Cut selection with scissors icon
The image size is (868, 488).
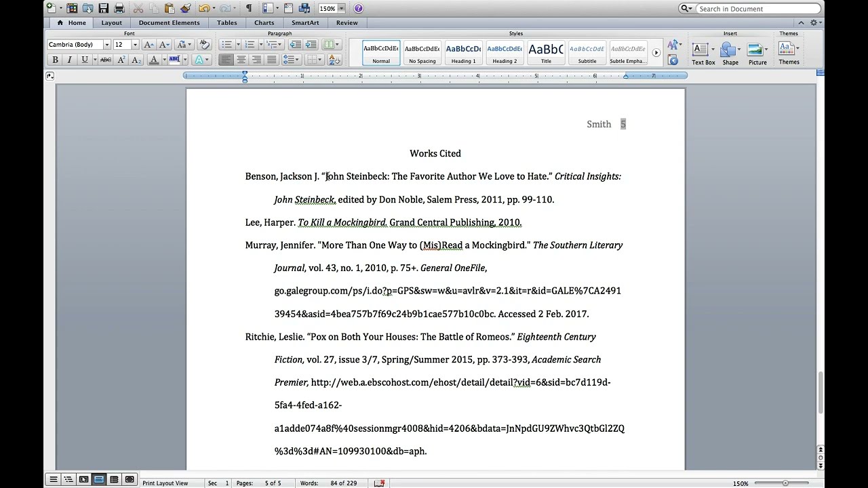(x=138, y=8)
